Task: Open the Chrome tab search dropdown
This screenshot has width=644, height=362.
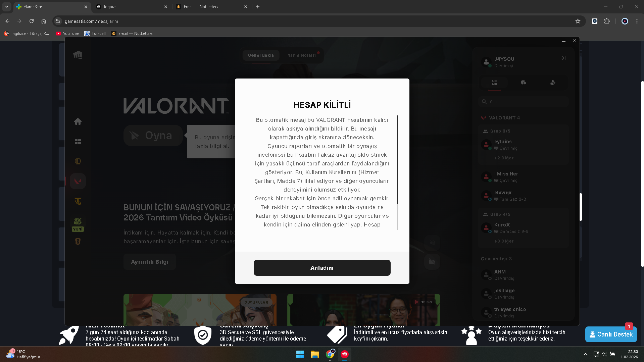Action: (7, 7)
